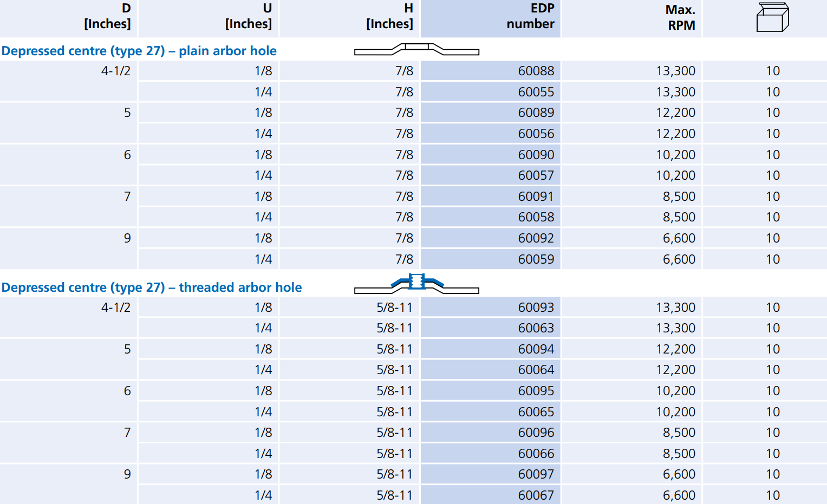This screenshot has height=504, width=827.
Task: Click the 4-1/2 diameter cell under plain arbor
Action: click(116, 71)
